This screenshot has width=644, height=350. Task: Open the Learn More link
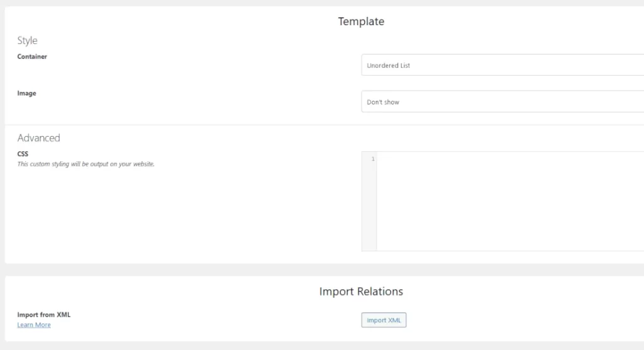(34, 325)
